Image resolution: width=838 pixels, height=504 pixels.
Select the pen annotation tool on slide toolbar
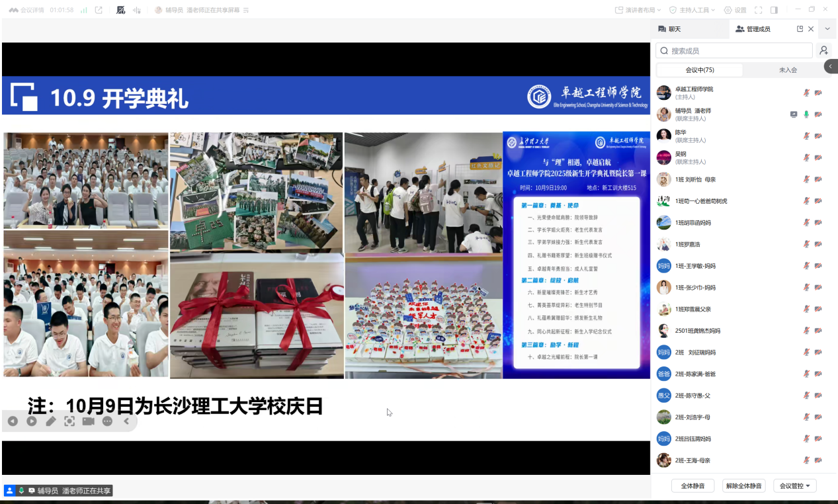[x=51, y=421]
